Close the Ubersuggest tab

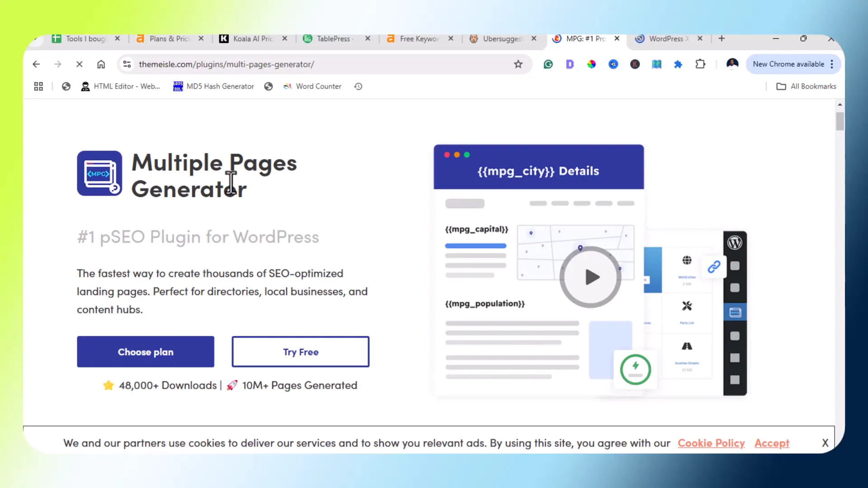534,39
